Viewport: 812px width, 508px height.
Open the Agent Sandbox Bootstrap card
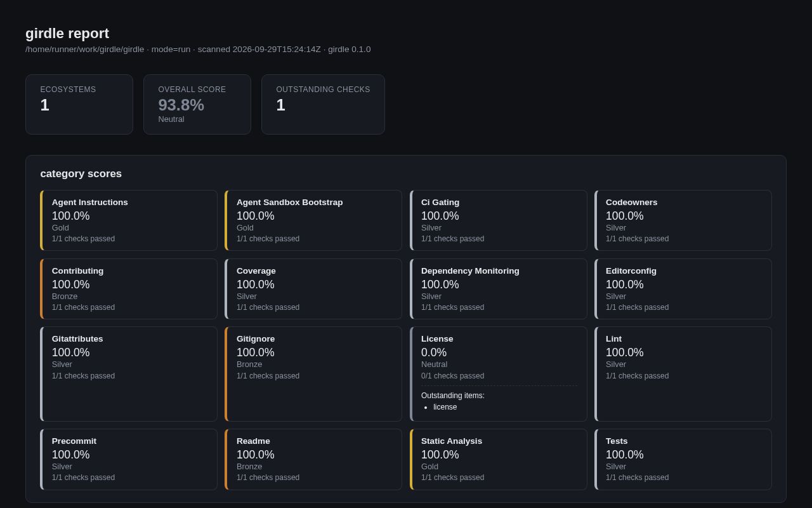(313, 220)
